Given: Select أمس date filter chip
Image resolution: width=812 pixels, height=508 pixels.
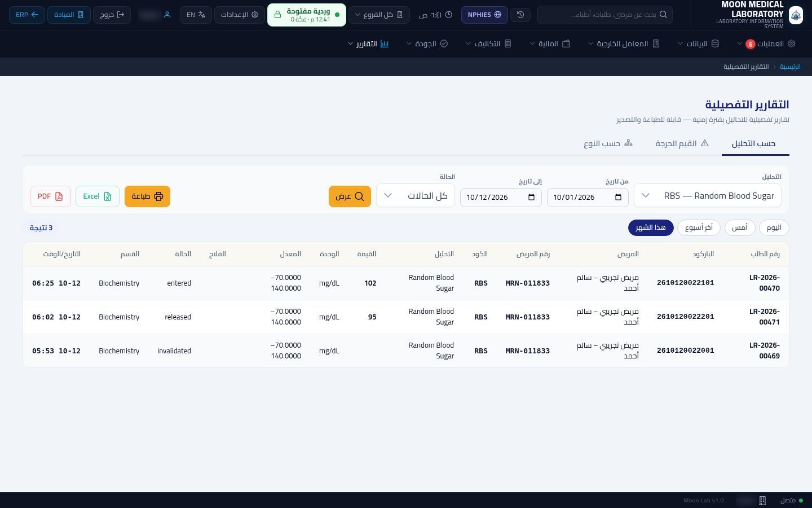Looking at the screenshot, I should [x=740, y=227].
